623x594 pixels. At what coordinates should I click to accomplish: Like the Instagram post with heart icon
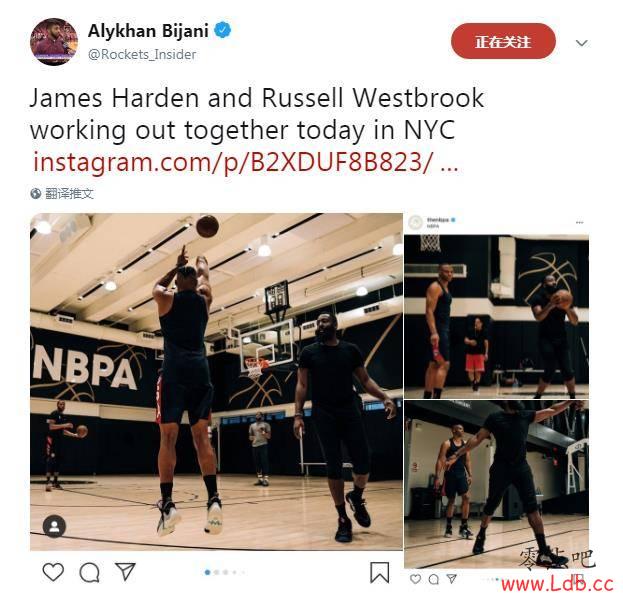click(53, 572)
